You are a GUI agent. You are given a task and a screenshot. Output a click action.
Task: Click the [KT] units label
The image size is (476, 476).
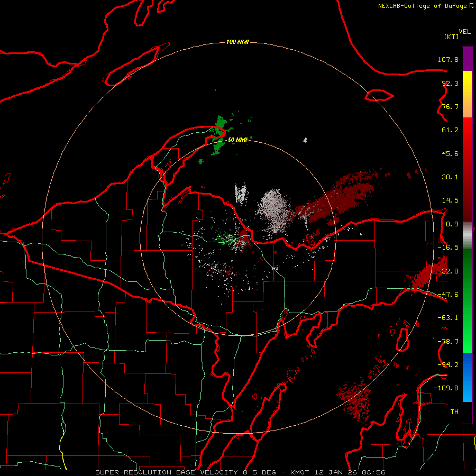(x=452, y=36)
